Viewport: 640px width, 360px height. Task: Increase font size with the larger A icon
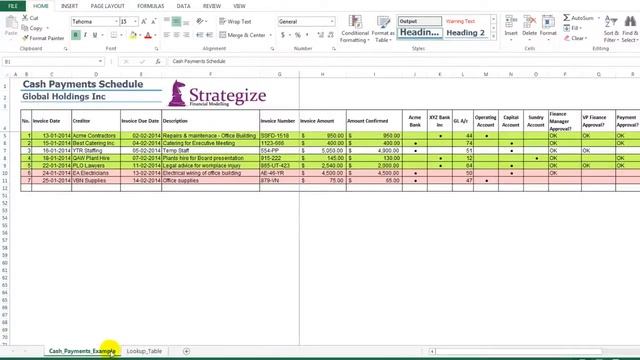click(x=144, y=21)
